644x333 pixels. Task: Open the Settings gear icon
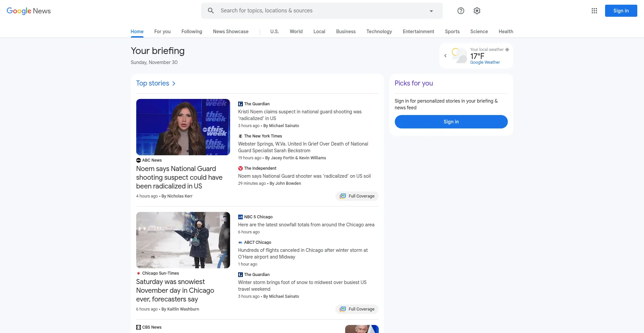tap(477, 11)
